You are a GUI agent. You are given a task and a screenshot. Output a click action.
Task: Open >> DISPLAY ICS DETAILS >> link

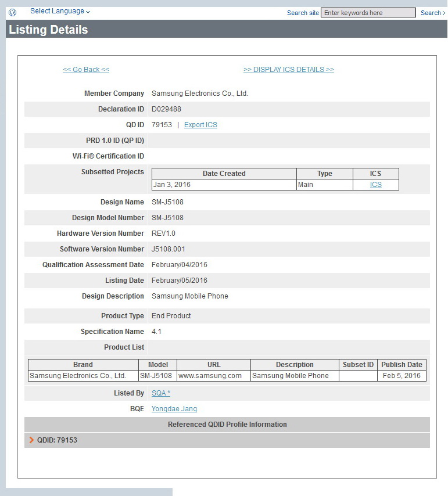[289, 70]
